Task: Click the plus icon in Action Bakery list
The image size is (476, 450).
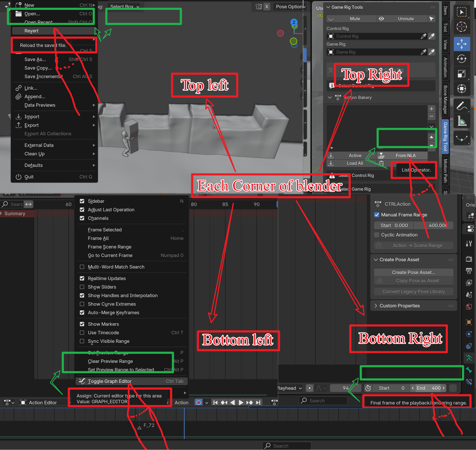Action: point(431,109)
